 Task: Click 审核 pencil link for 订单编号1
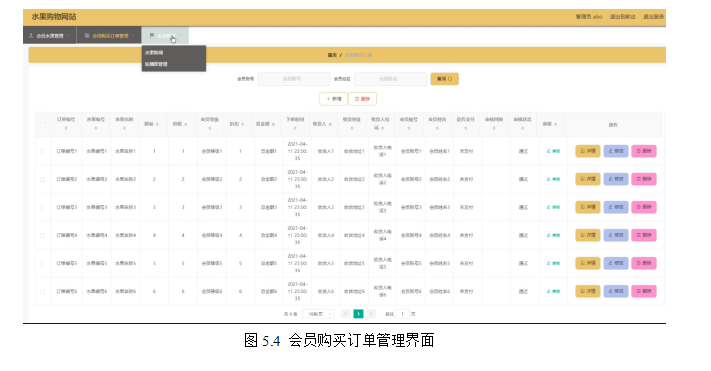pyautogui.click(x=553, y=151)
